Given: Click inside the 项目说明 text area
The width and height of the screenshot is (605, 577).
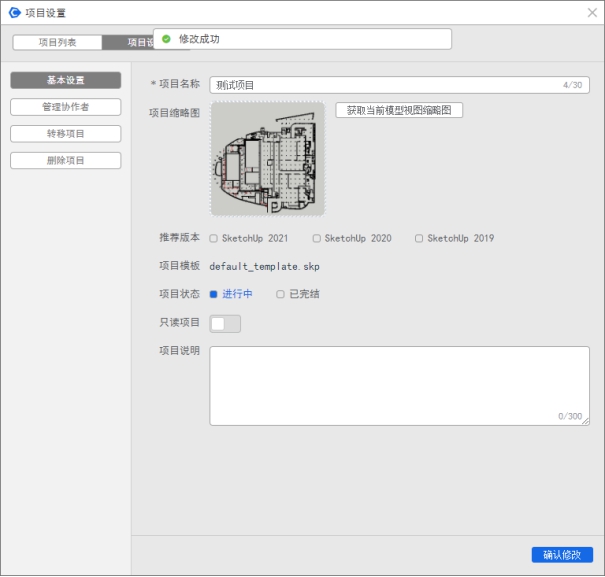Looking at the screenshot, I should (x=399, y=385).
